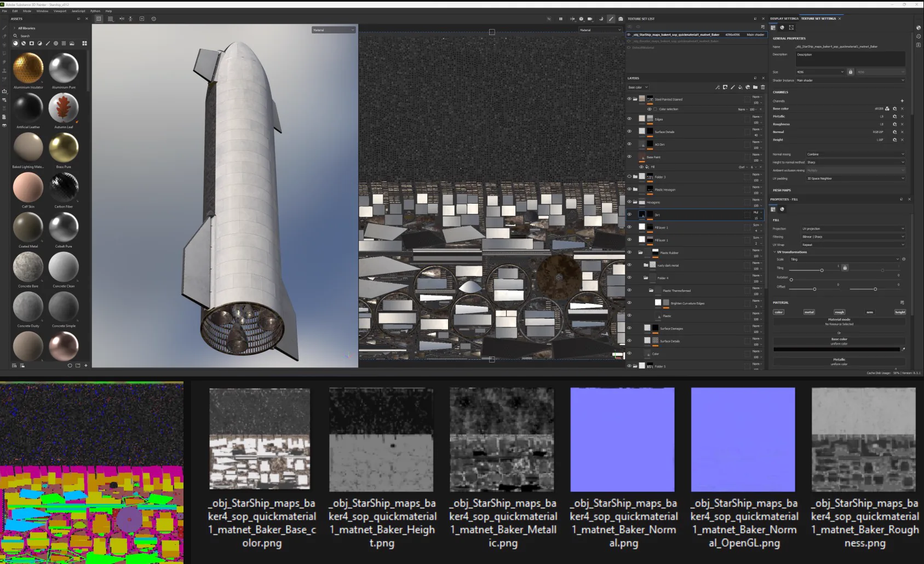924x564 pixels.
Task: Click the delete layer trash icon
Action: pos(762,87)
